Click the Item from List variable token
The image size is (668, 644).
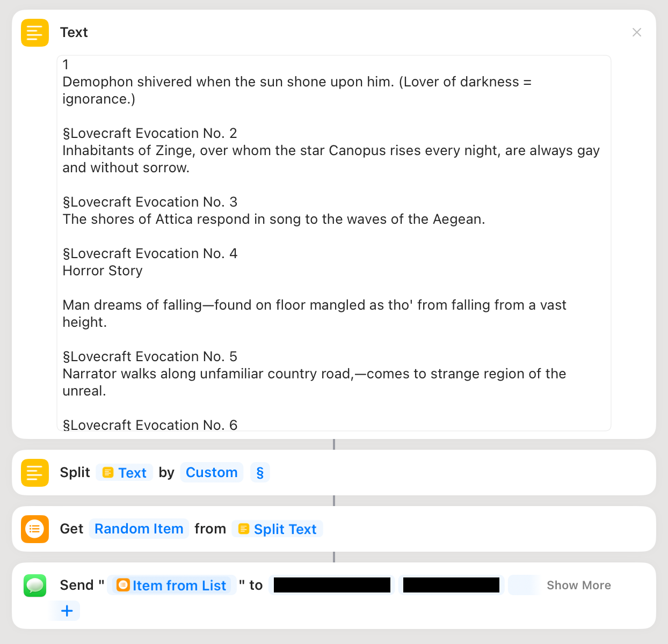point(171,586)
